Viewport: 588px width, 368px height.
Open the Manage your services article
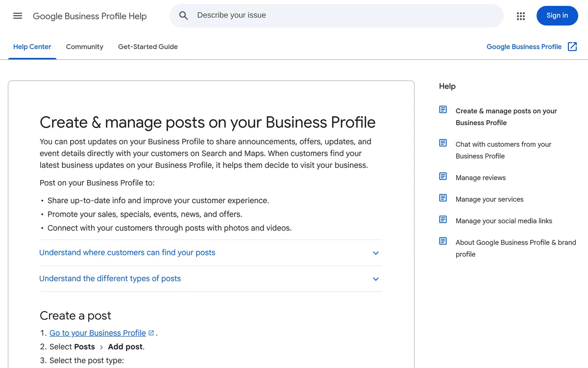click(490, 199)
